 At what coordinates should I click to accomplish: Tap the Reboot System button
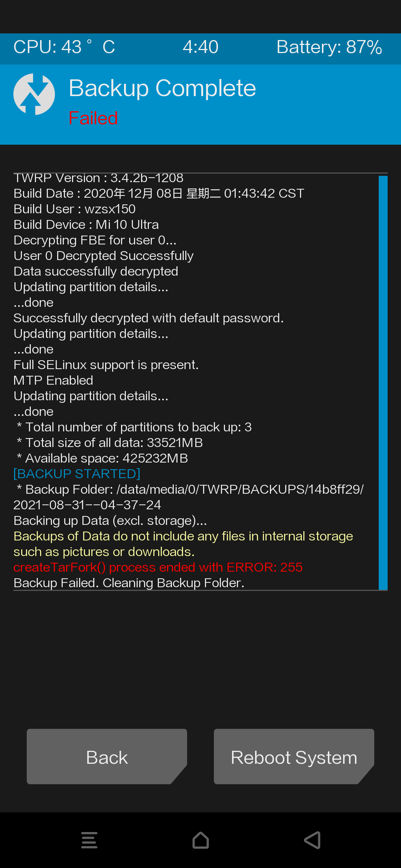click(294, 757)
